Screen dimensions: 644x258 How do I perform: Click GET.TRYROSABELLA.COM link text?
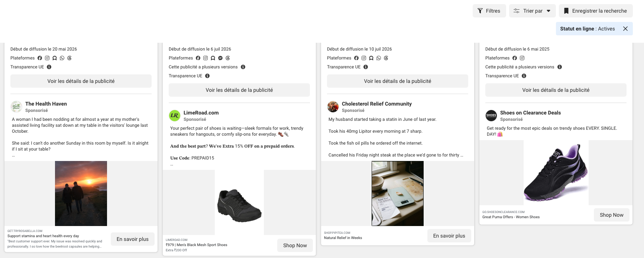point(25,231)
